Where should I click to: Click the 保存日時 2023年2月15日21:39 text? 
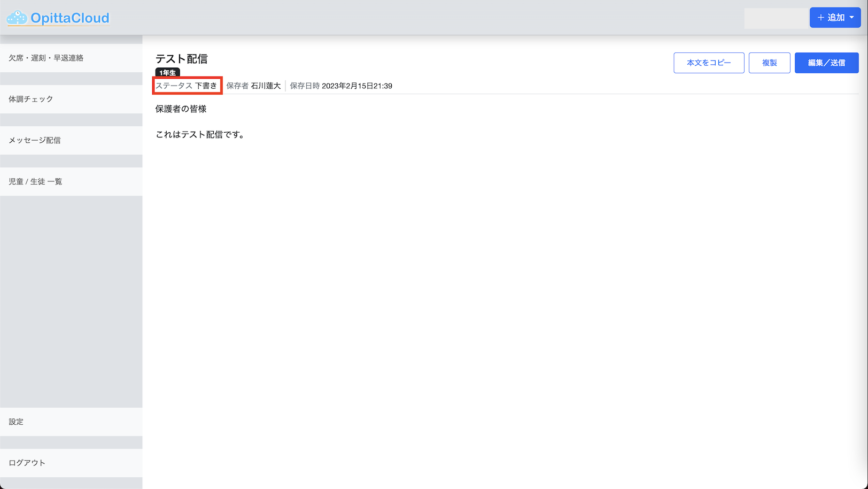pos(341,86)
